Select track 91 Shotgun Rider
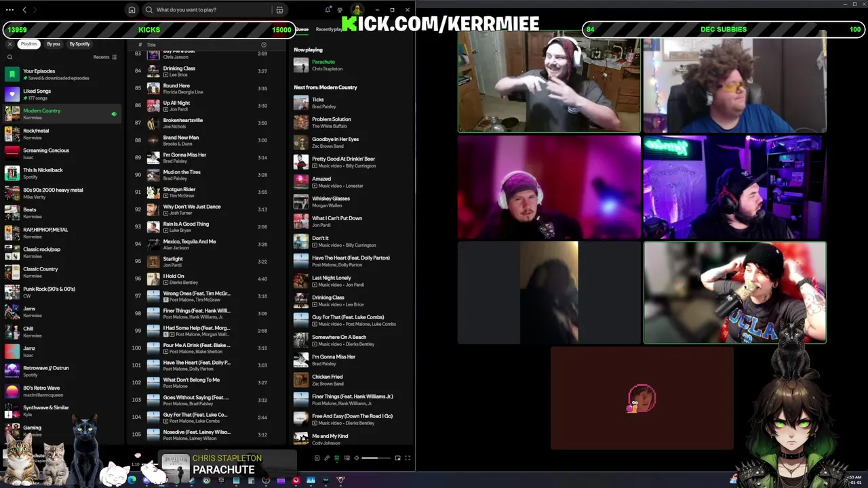Viewport: 868px width, 488px height. pos(206,192)
